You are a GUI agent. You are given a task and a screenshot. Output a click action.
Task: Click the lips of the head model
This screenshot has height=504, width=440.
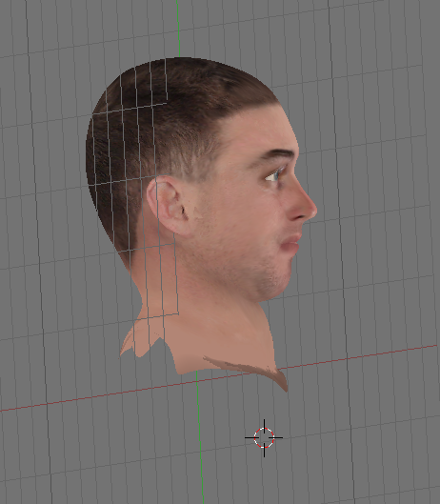290,244
